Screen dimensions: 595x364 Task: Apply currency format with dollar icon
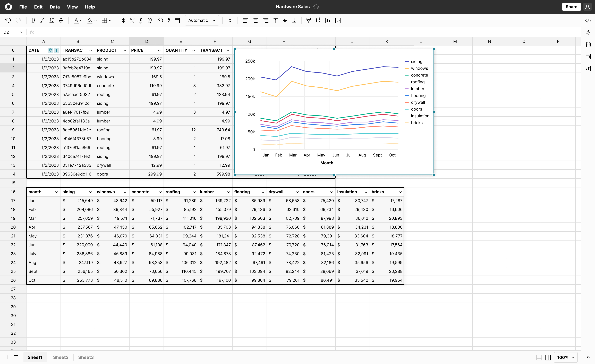123,21
